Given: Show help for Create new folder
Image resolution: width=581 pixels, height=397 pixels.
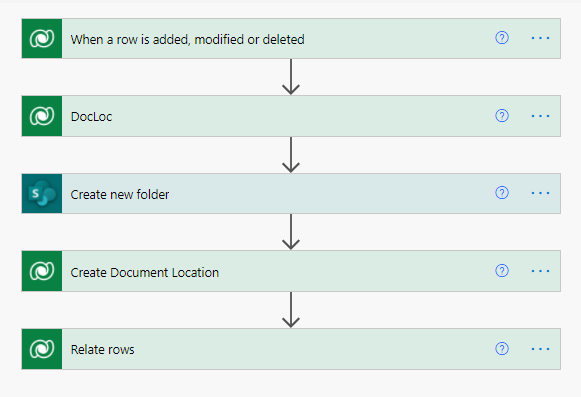Looking at the screenshot, I should click(502, 193).
